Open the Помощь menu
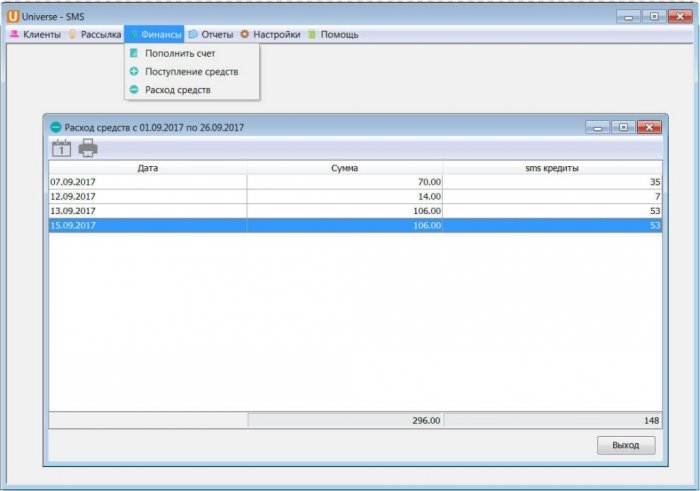 click(x=332, y=34)
